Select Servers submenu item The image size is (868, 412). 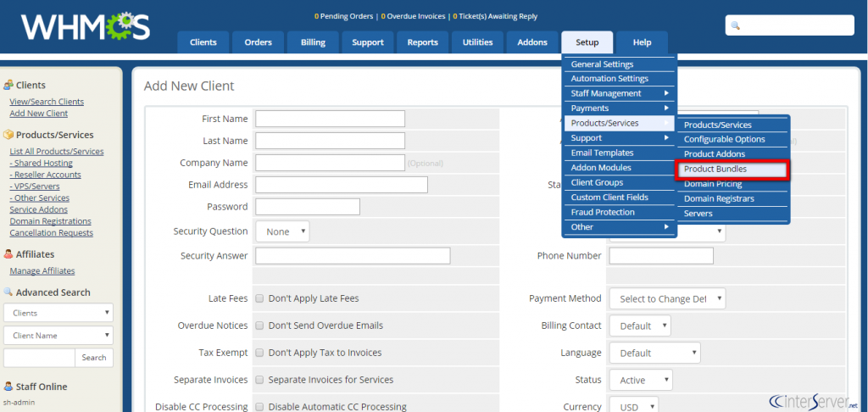tap(733, 214)
